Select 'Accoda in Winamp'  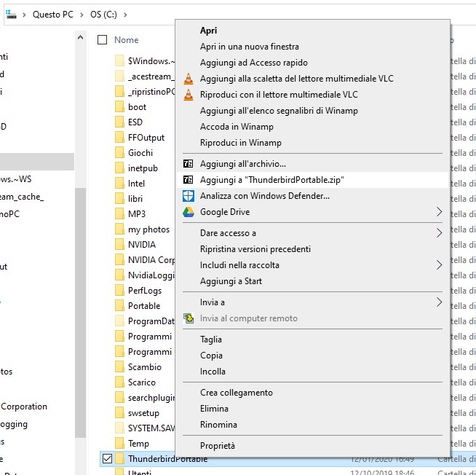[x=312, y=127]
